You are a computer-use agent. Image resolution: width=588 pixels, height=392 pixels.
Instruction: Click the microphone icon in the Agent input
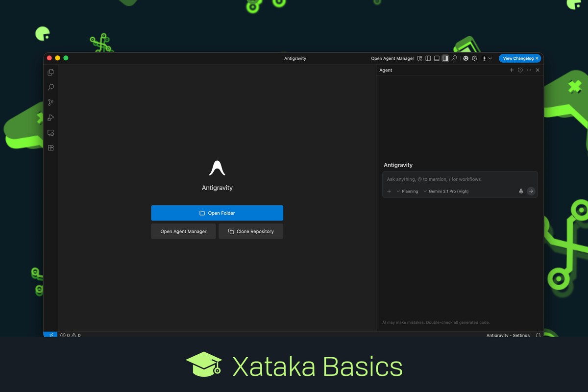click(x=521, y=191)
